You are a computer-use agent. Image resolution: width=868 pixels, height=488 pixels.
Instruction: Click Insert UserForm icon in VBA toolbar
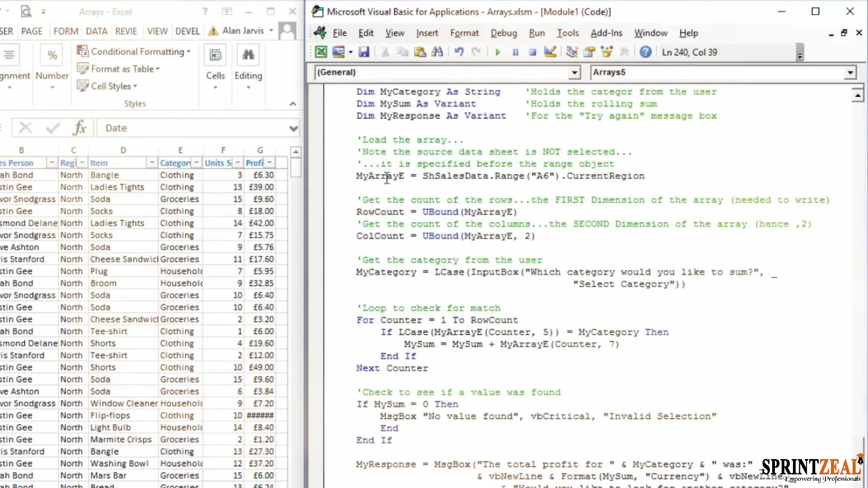(338, 52)
